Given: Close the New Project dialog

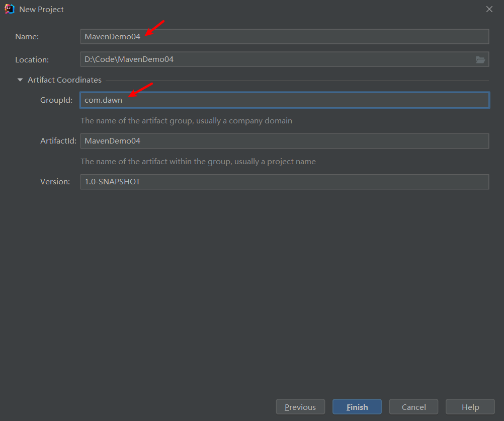Looking at the screenshot, I should click(489, 10).
